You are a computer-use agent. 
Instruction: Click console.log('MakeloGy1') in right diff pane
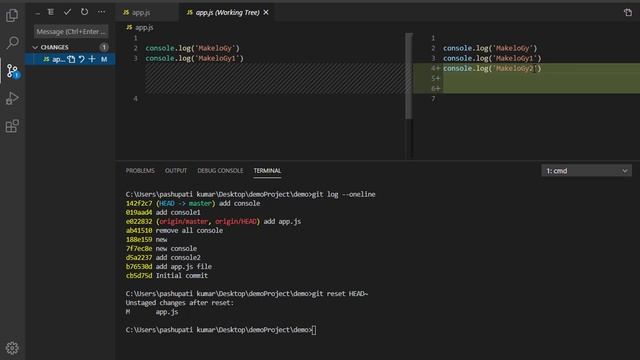492,58
